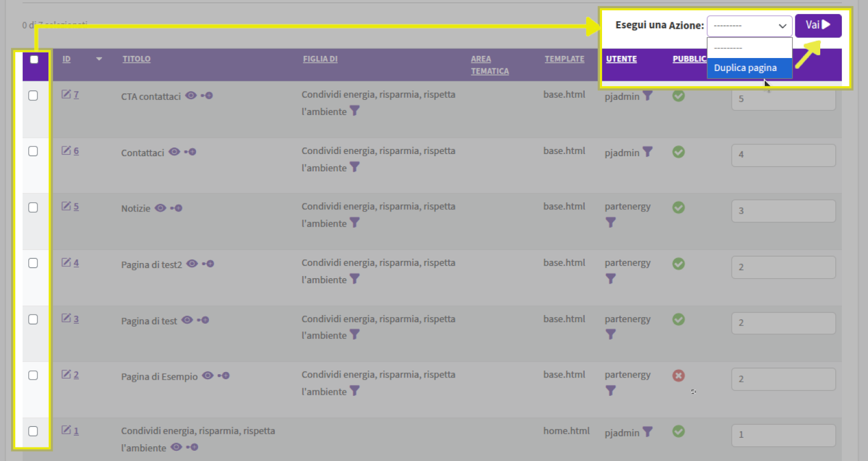Click the Pagina di test checkbox

(x=33, y=319)
